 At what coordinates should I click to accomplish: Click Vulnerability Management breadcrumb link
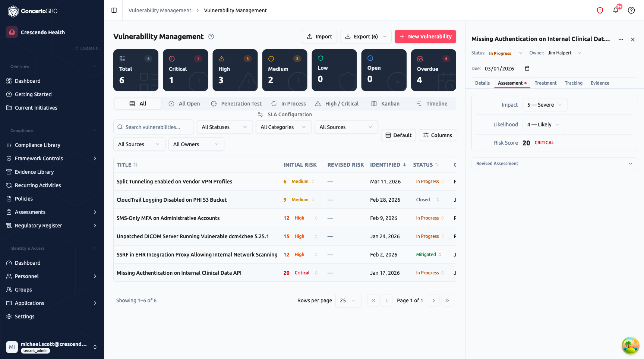[160, 10]
